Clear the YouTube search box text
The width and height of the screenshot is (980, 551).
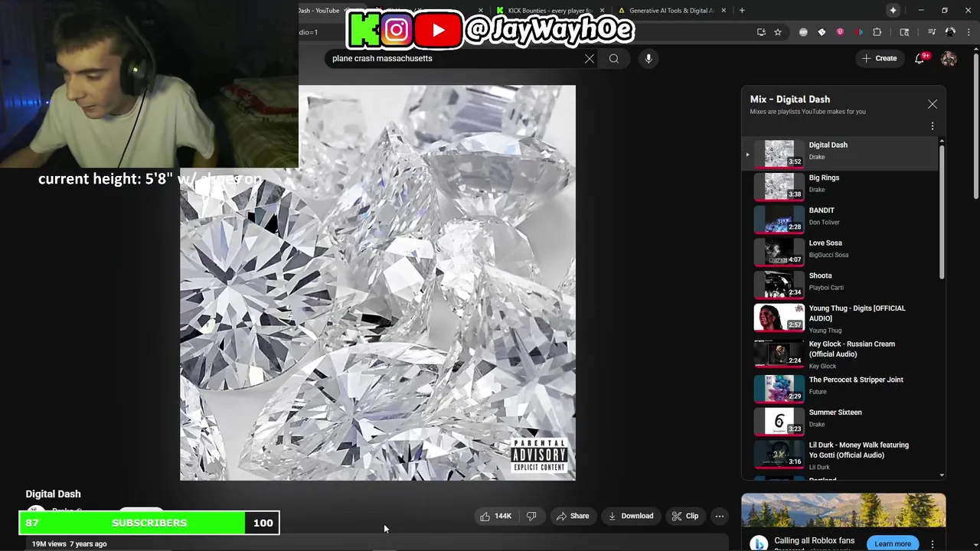(590, 58)
